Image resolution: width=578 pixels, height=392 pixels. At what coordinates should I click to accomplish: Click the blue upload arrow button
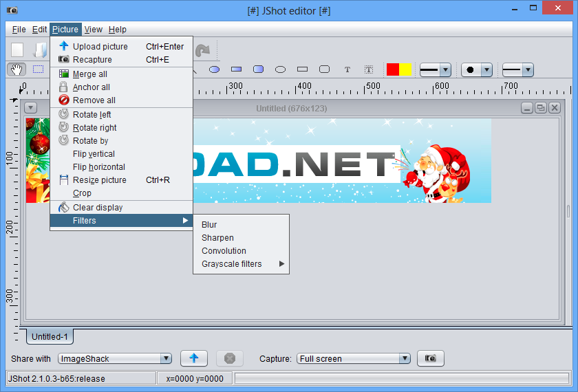coord(194,358)
